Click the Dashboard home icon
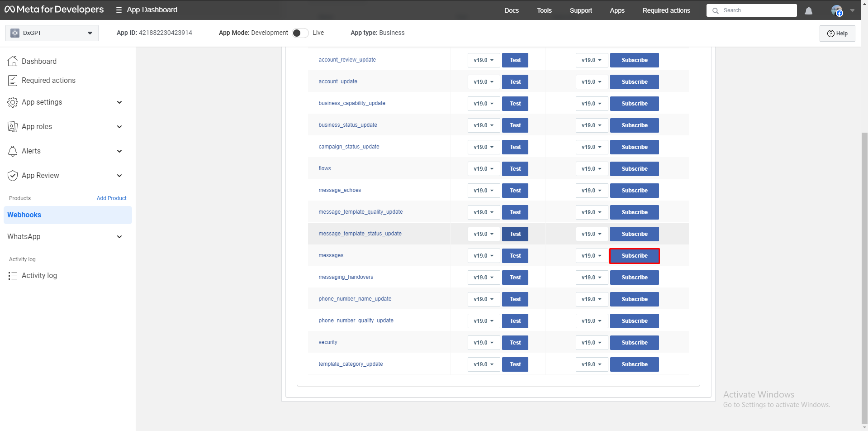 [13, 61]
